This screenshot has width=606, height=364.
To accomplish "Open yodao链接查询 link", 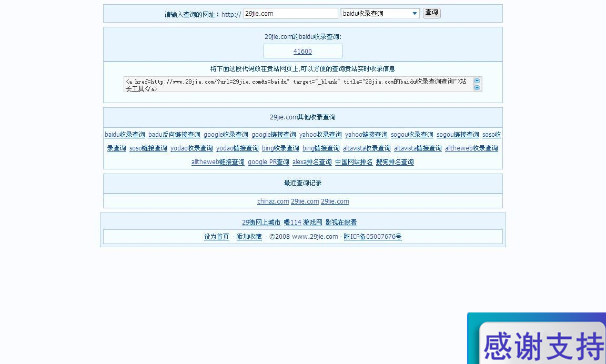I will (237, 148).
